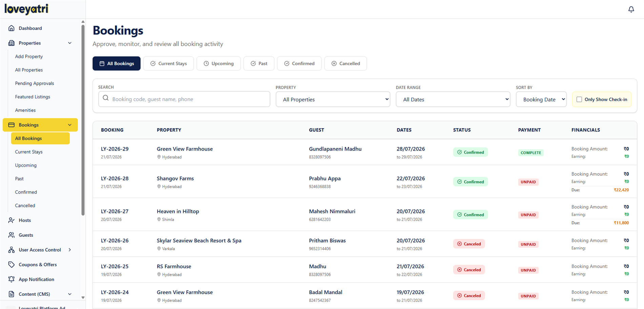Open Pending Approvals in sidebar

[x=35, y=83]
